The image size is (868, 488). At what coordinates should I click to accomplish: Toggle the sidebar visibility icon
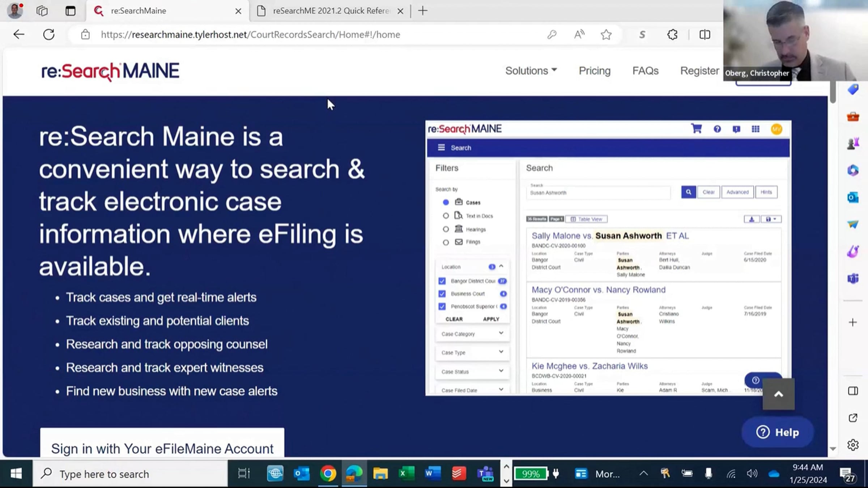[853, 391]
